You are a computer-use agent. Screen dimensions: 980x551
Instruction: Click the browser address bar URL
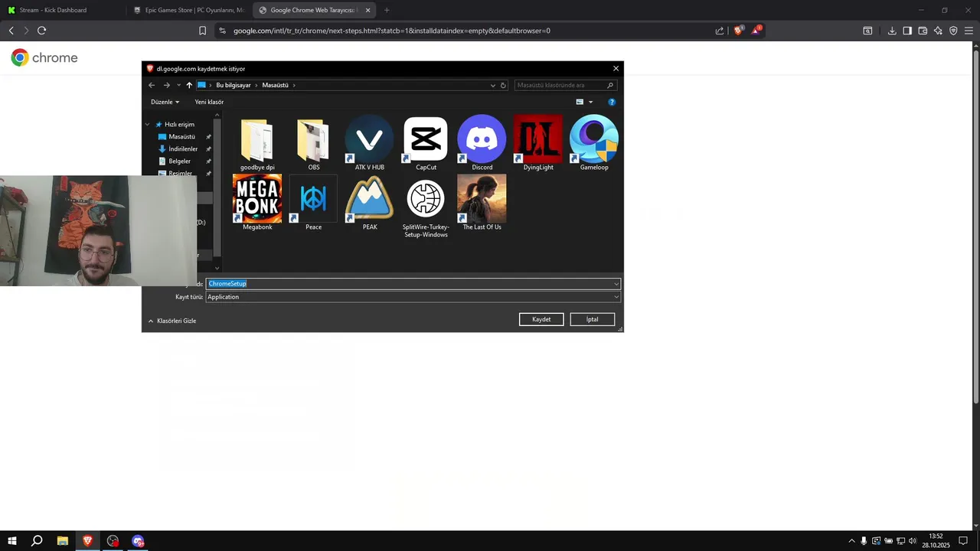click(x=392, y=31)
